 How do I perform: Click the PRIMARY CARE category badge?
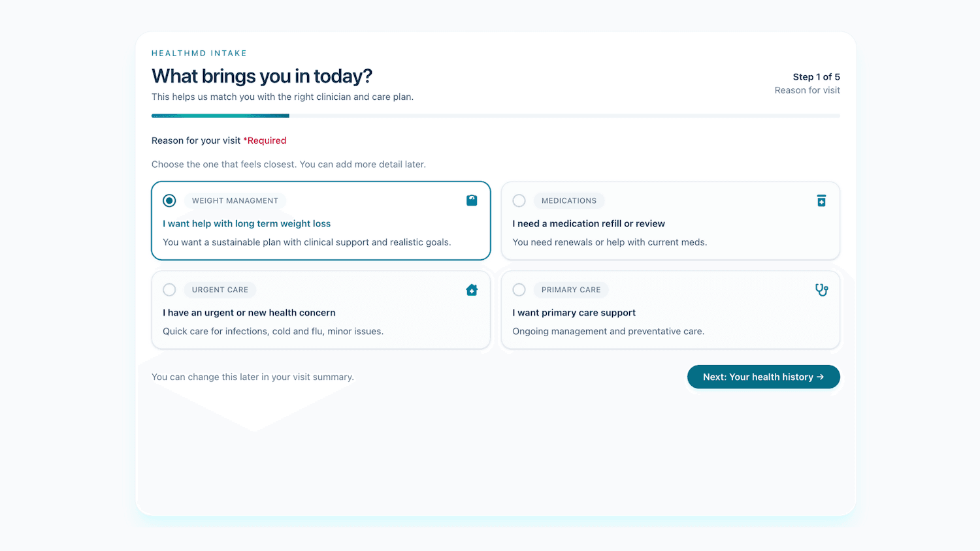click(x=570, y=290)
